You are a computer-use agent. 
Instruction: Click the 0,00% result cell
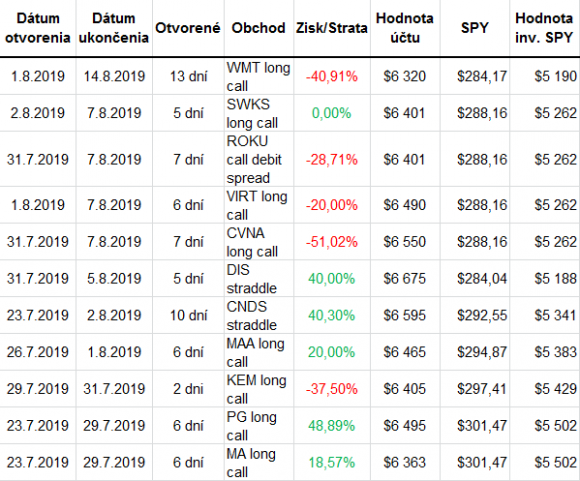(331, 113)
